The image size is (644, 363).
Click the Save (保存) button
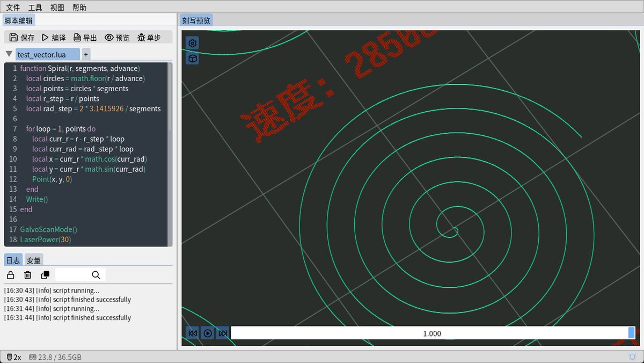point(22,38)
